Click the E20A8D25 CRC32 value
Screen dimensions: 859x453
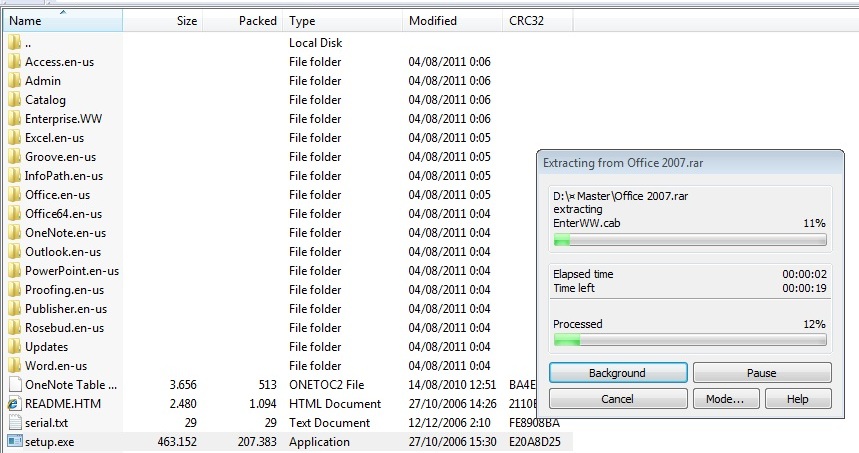[x=535, y=441]
